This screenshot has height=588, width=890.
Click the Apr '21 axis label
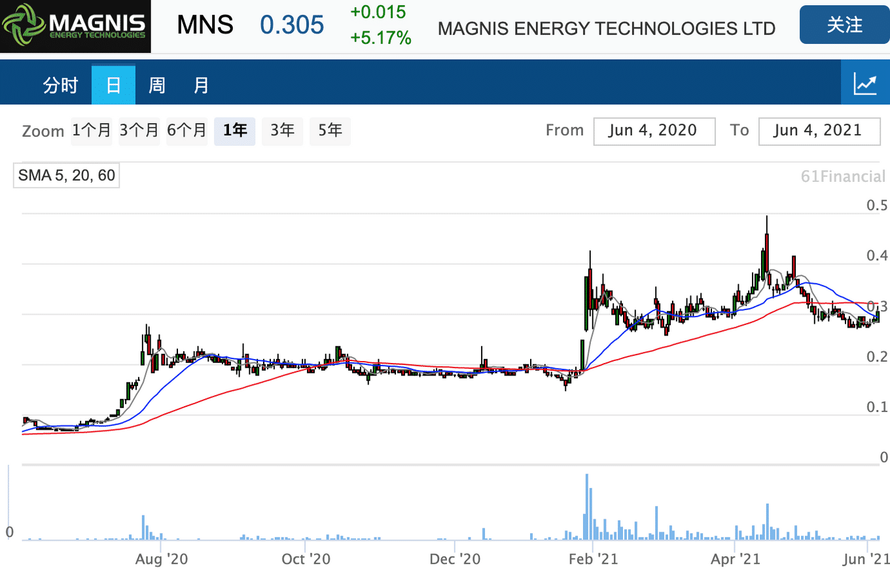(x=736, y=559)
